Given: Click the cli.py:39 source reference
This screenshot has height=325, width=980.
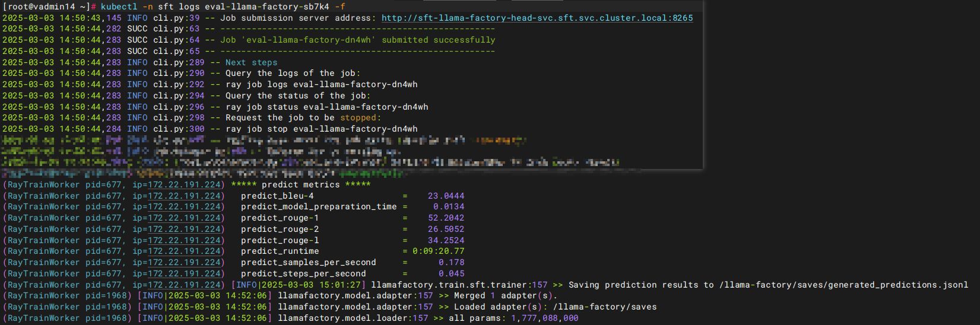Looking at the screenshot, I should pos(176,18).
